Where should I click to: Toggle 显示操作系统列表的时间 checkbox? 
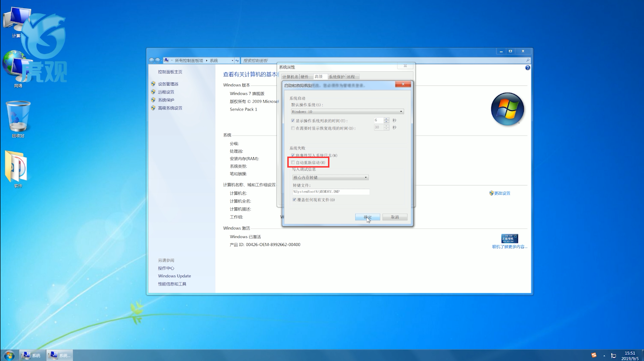coord(294,121)
